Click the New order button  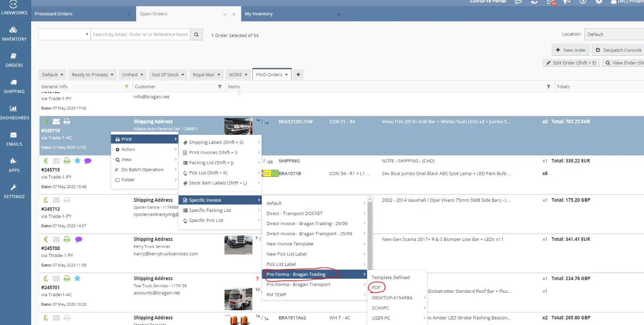(570, 50)
